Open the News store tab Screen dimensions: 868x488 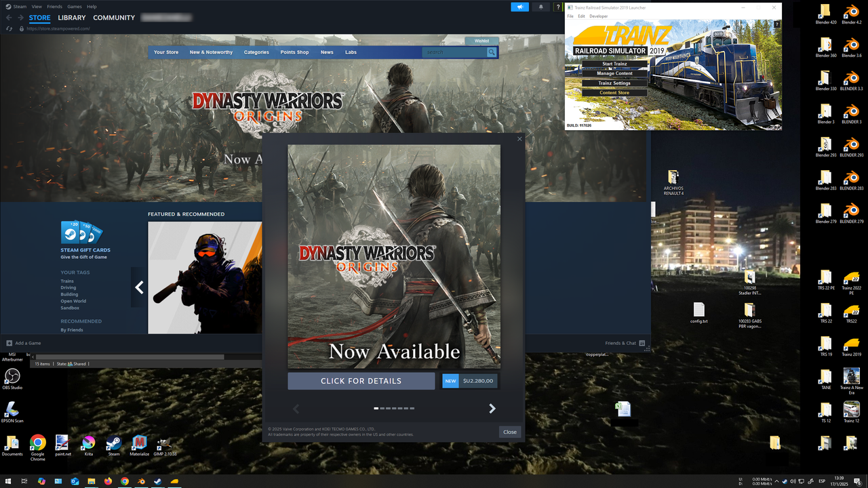point(327,52)
